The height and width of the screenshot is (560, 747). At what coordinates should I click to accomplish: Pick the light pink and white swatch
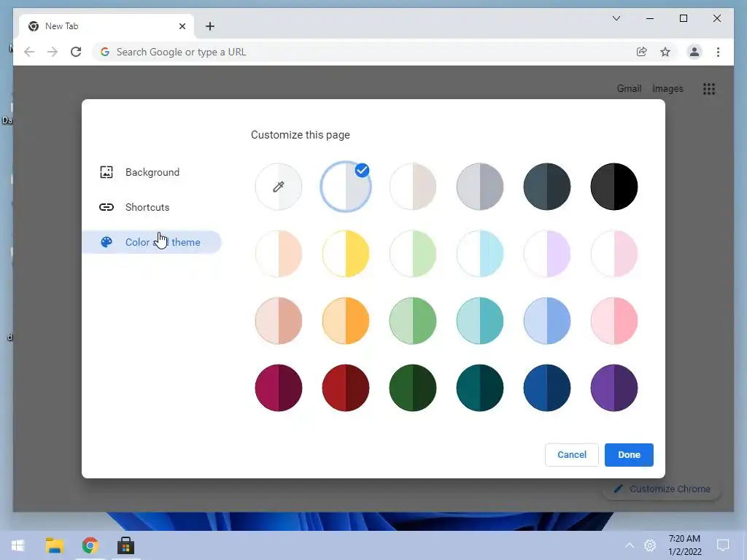point(614,254)
